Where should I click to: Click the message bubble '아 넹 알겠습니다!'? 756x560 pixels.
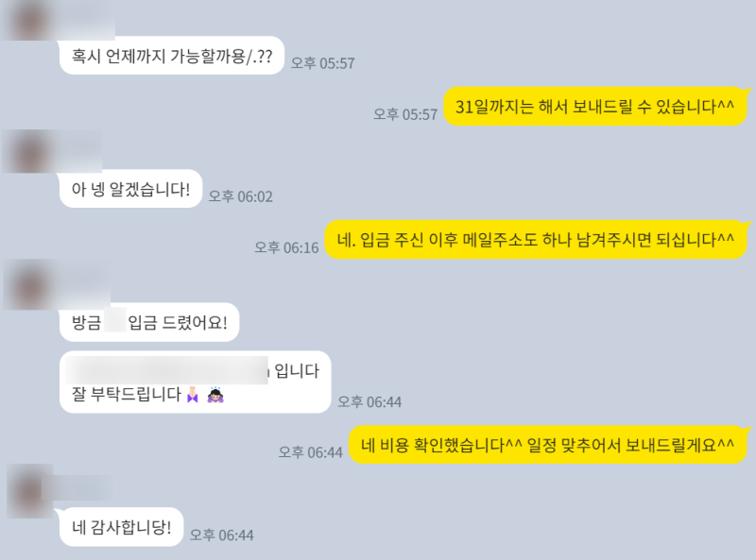(x=130, y=189)
